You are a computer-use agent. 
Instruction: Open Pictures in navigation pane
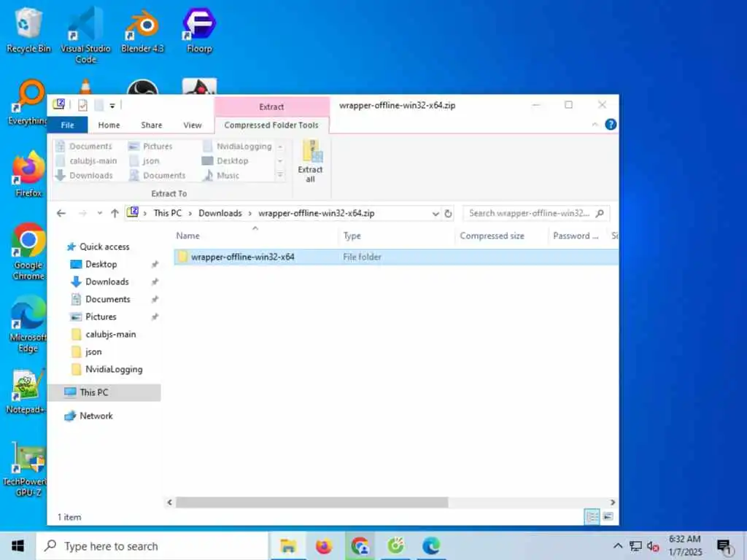101,316
